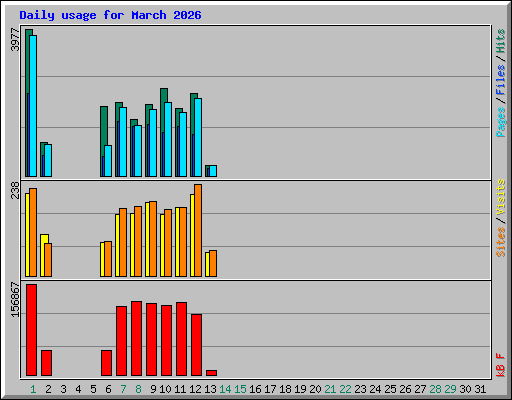Click the red KB bar for day 13
This screenshot has width=512, height=400.
point(211,373)
